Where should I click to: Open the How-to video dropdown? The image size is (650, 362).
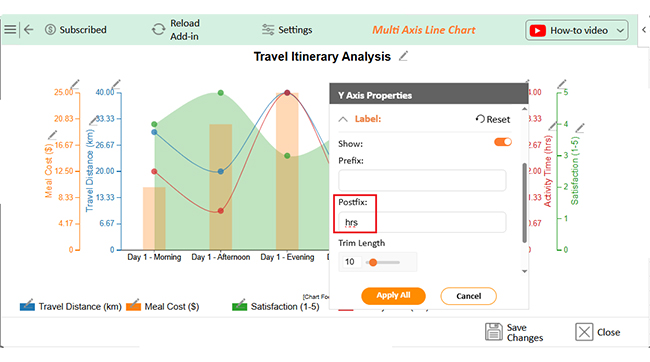point(577,30)
